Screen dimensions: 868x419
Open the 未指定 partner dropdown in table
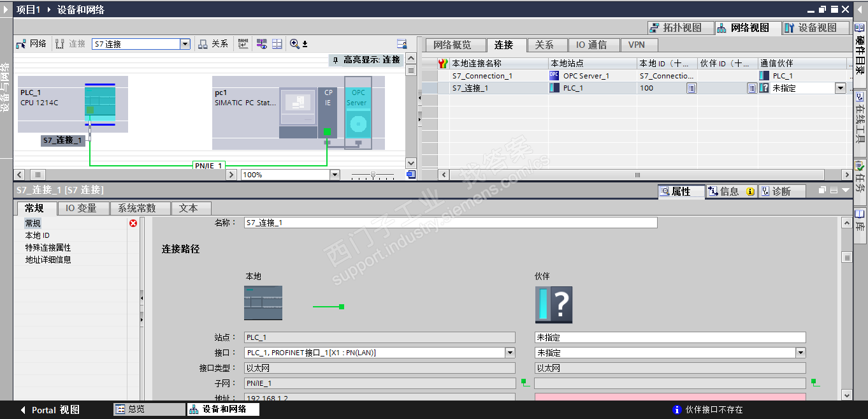point(841,88)
